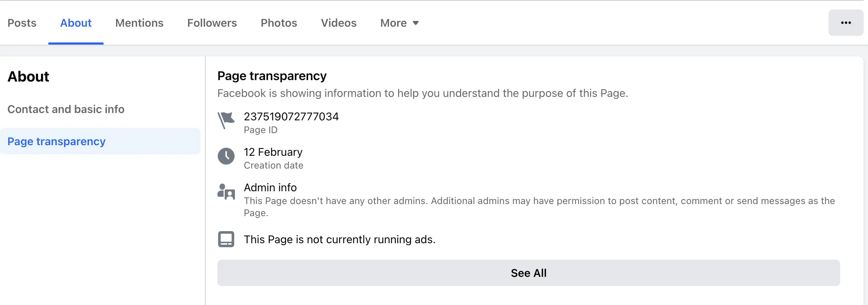Viewport: 868px width, 305px height.
Task: Click the ads status screen icon
Action: tap(226, 239)
